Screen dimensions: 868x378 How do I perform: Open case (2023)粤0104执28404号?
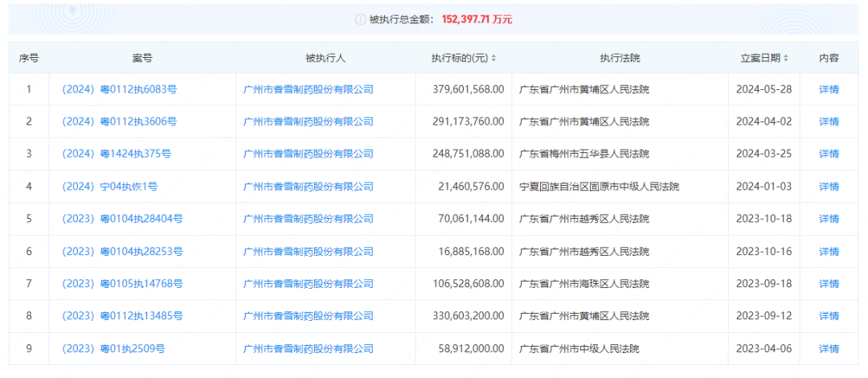pyautogui.click(x=122, y=219)
